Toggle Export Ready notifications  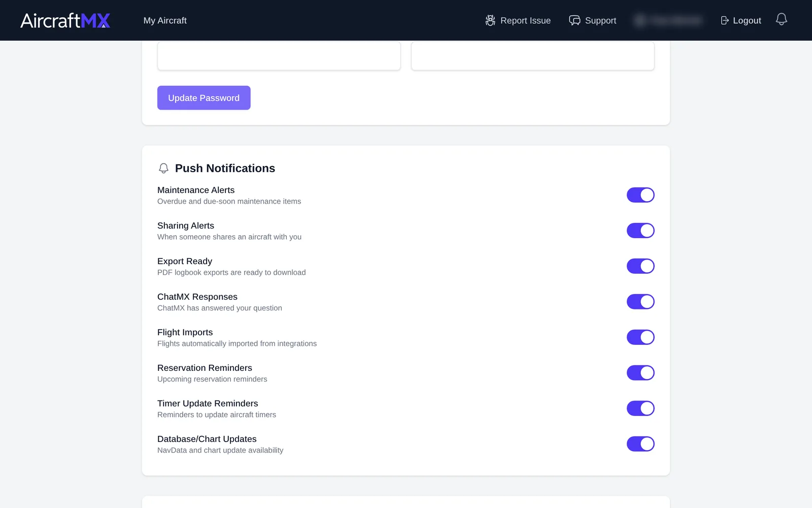point(640,266)
